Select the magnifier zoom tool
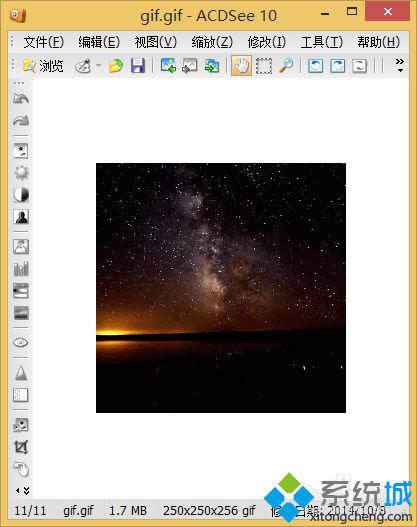 [x=286, y=66]
